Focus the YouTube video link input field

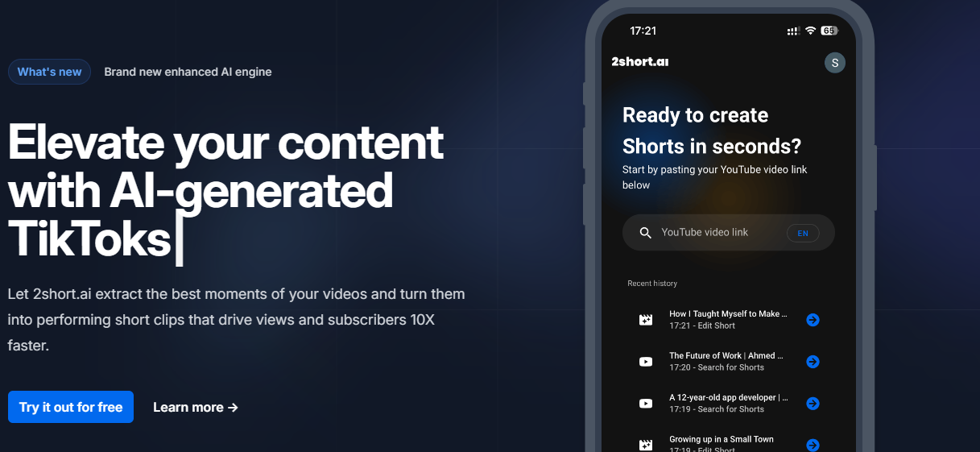pos(717,233)
